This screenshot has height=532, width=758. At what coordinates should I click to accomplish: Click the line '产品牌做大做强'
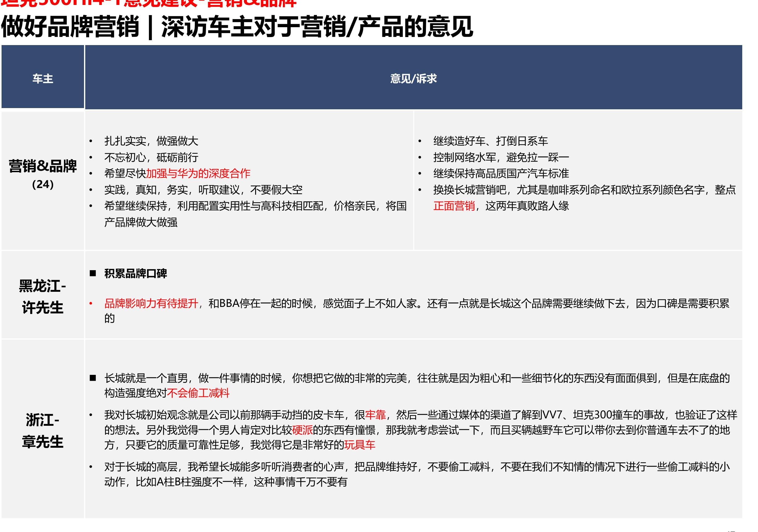pyautogui.click(x=141, y=222)
